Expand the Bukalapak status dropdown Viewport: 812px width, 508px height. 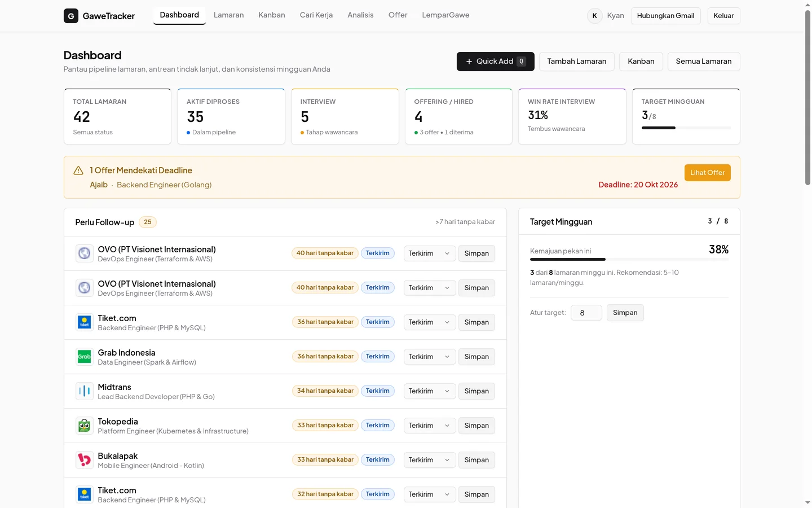pyautogui.click(x=429, y=460)
